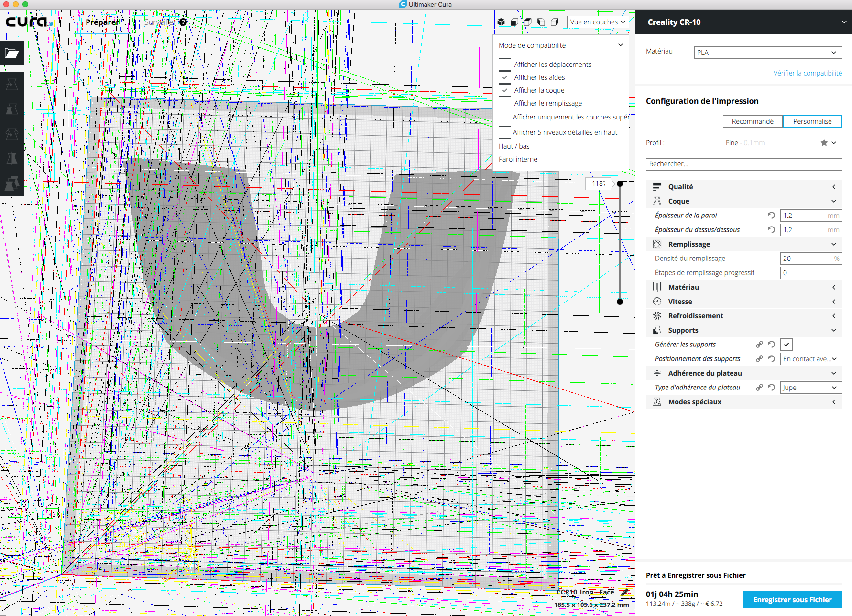Select the Move tool in left toolbar
852x616 pixels.
pos(12,84)
